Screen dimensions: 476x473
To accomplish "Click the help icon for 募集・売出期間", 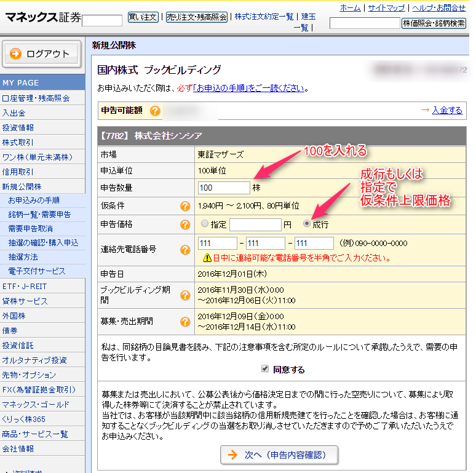I will [185, 322].
